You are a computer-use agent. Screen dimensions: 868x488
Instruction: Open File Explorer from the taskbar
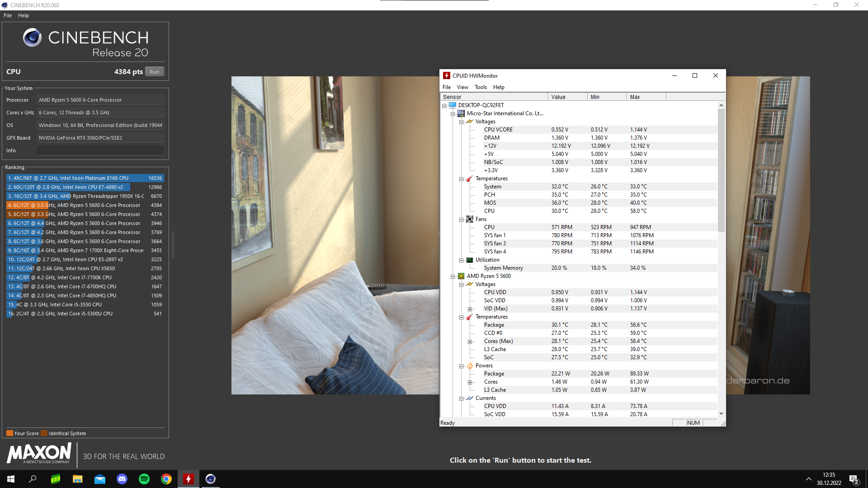pyautogui.click(x=78, y=479)
